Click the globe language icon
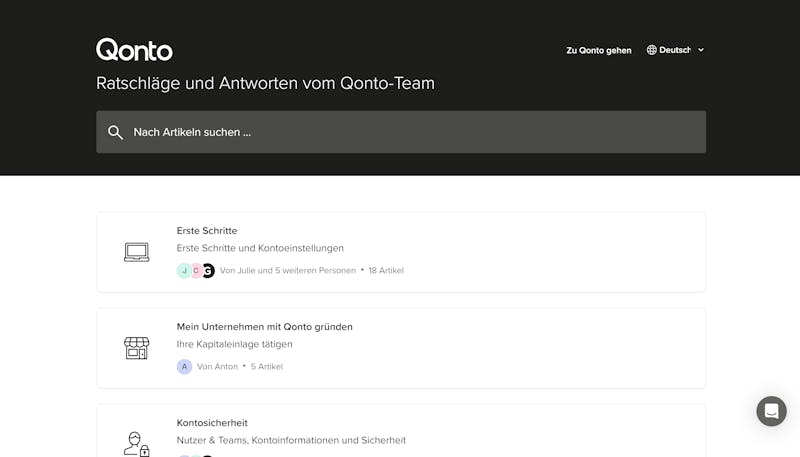 coord(652,50)
